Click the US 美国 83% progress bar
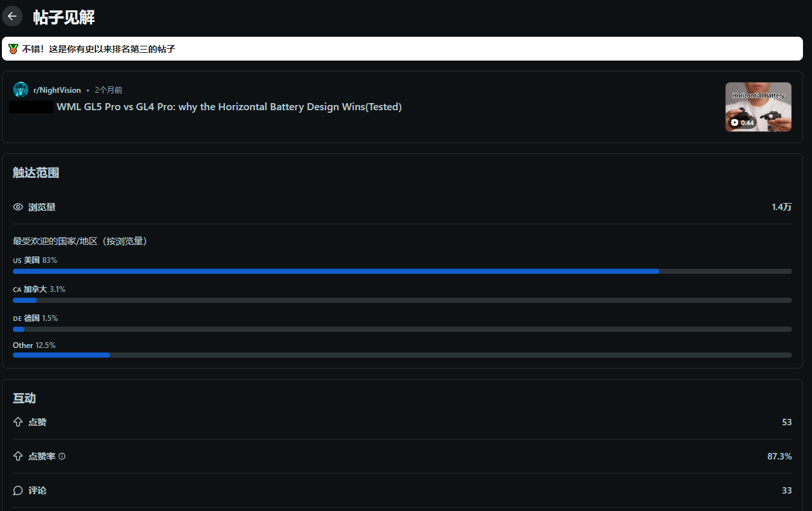The height and width of the screenshot is (511, 812). tap(402, 271)
